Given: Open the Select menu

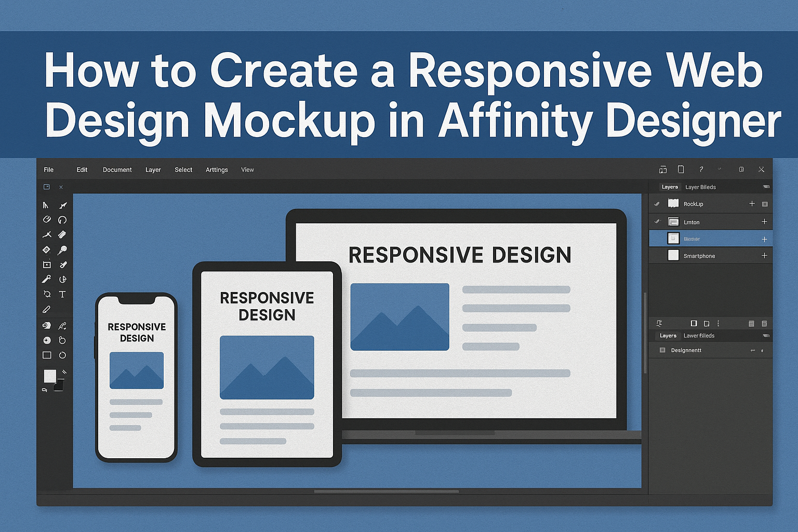Looking at the screenshot, I should pyautogui.click(x=183, y=170).
